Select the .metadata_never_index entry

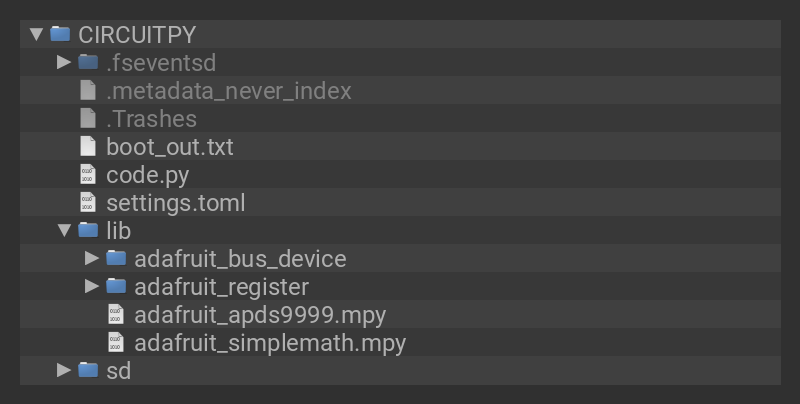click(x=228, y=90)
